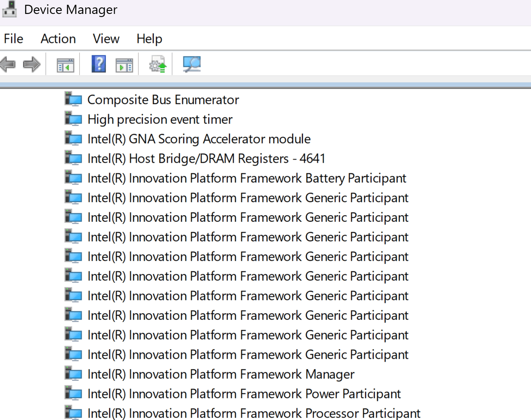Click the Back arrow in toolbar
Viewport: 531px width, 420px height.
8,64
